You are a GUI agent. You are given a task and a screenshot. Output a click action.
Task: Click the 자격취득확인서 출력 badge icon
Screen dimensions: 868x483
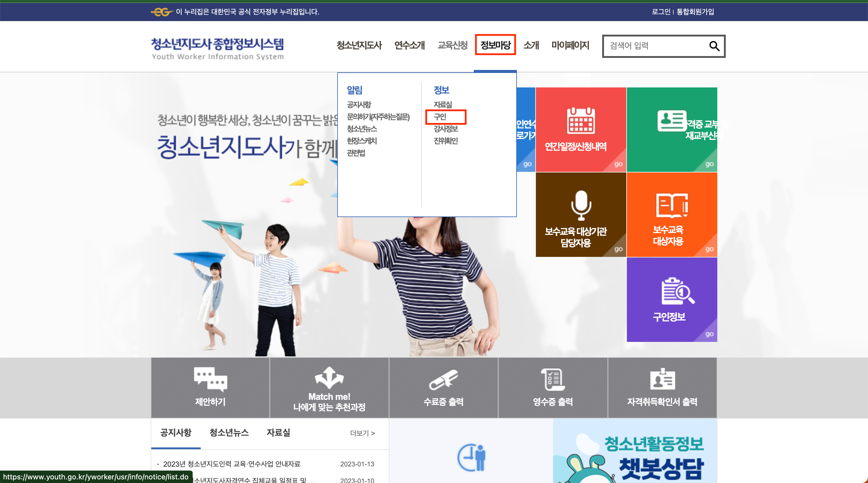(662, 379)
